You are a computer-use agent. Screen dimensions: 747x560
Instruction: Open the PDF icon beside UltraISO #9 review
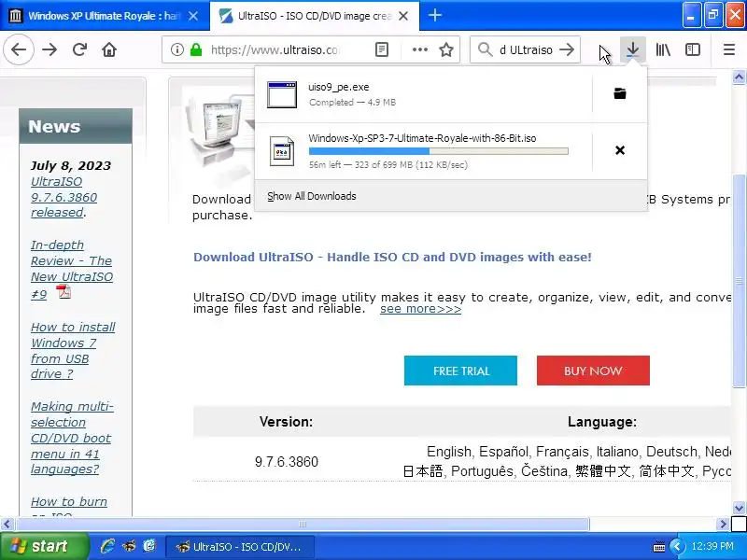(63, 292)
